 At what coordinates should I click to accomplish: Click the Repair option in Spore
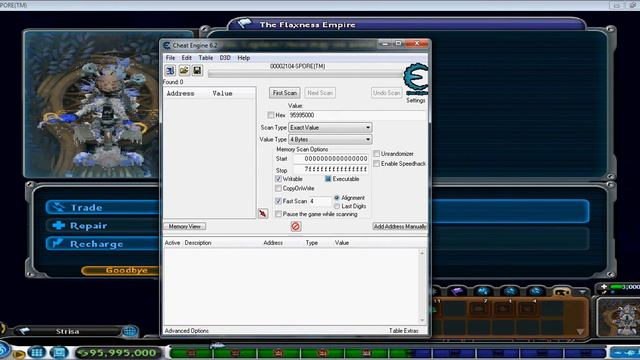tap(102, 225)
